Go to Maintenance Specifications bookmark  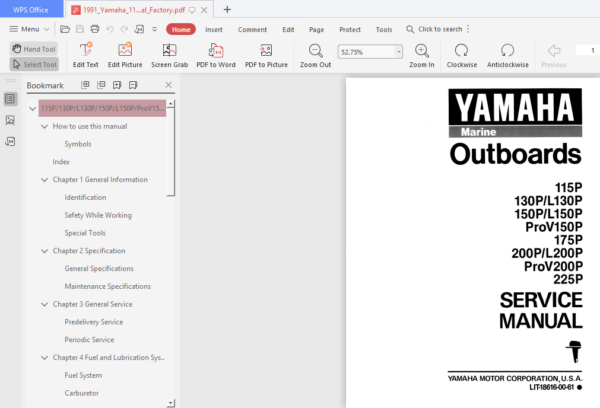tap(108, 286)
